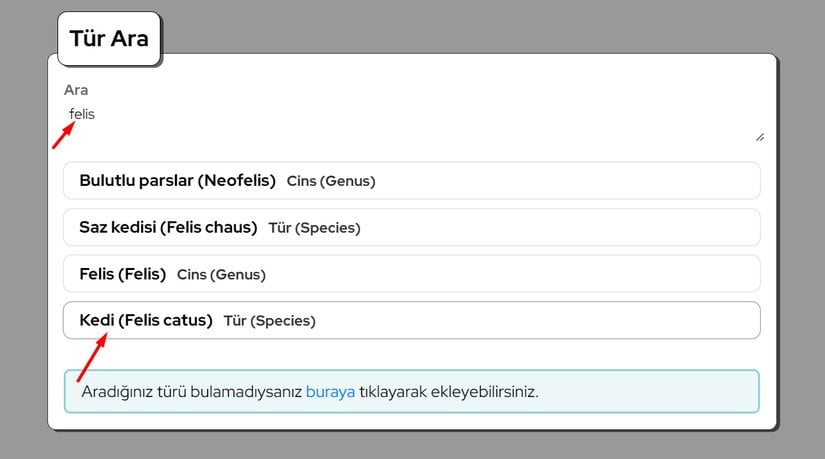Open the "Bulutlu parslar (Neofelis)" result
Viewport: 825px width, 459px height.
tap(177, 181)
